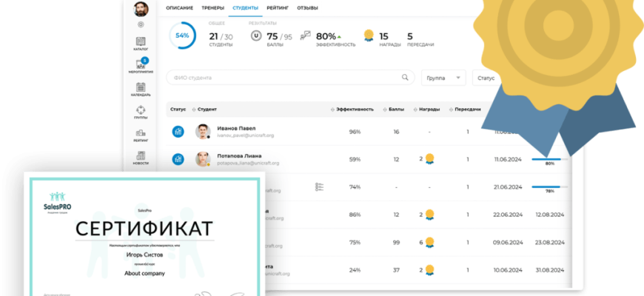Switch to the Тренеры tab
This screenshot has height=296, width=644.
(x=212, y=8)
